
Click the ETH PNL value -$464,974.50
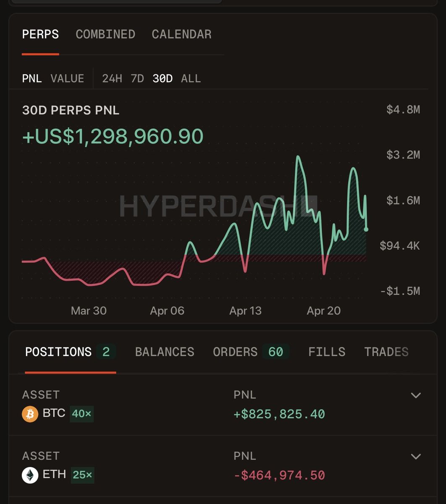(279, 476)
